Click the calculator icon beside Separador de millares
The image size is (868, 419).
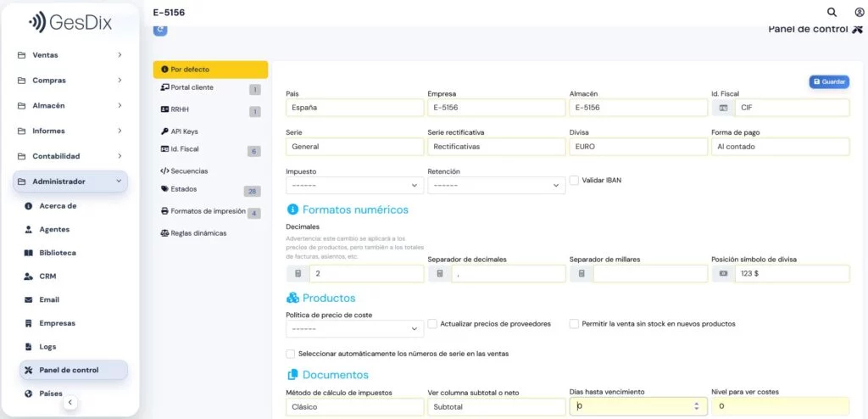click(x=581, y=274)
